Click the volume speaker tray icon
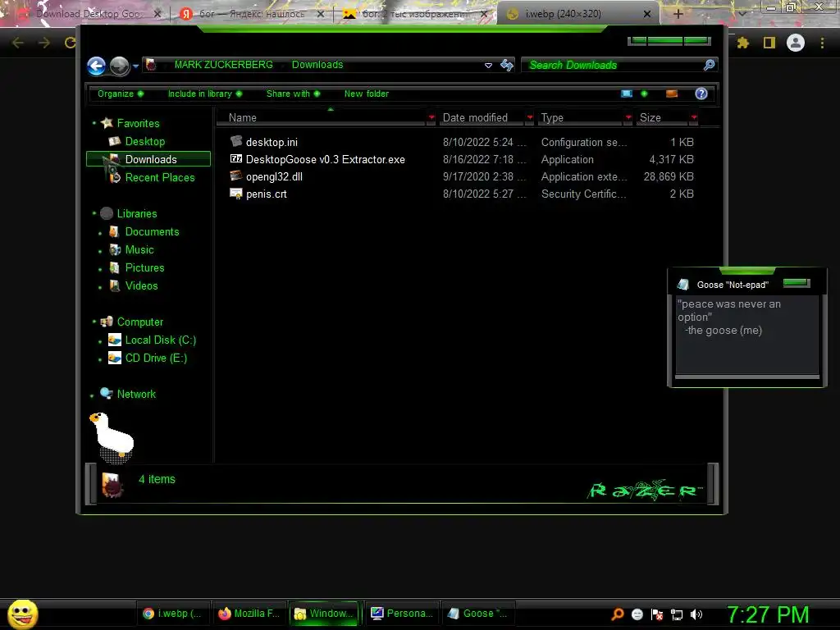840x630 pixels. point(696,614)
